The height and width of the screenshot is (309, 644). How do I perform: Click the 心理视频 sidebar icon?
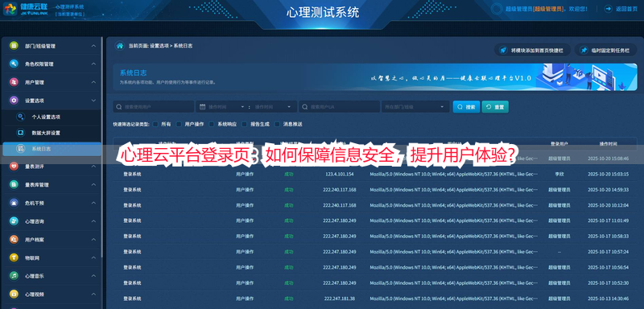14,294
